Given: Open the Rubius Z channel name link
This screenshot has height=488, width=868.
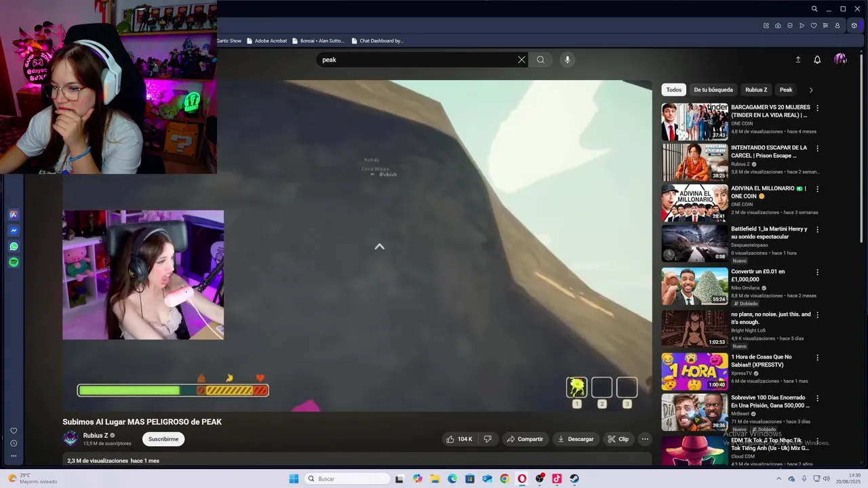Looking at the screenshot, I should pos(96,436).
